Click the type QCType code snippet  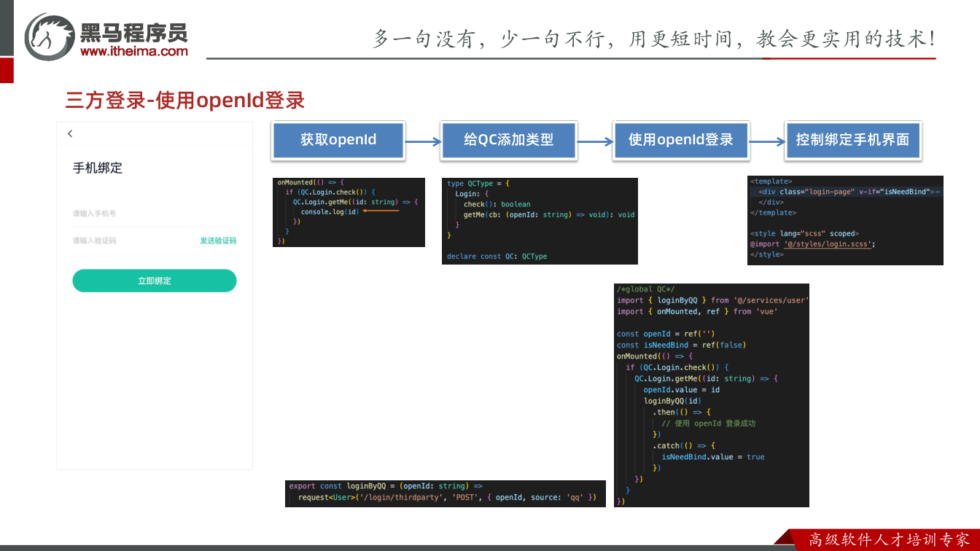point(540,221)
